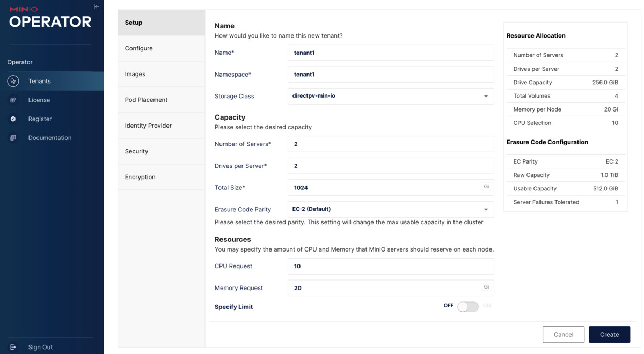644x354 pixels.
Task: Select the Setup tab
Action: [162, 23]
